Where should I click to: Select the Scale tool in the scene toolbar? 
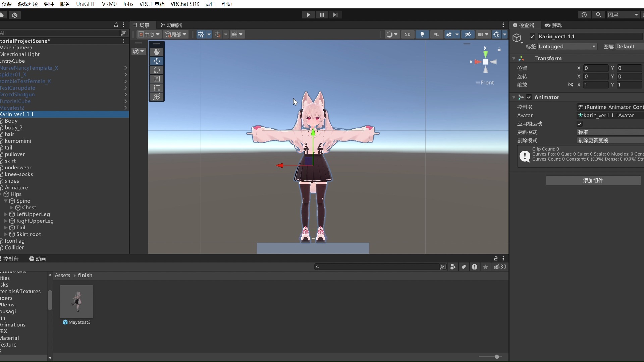157,79
